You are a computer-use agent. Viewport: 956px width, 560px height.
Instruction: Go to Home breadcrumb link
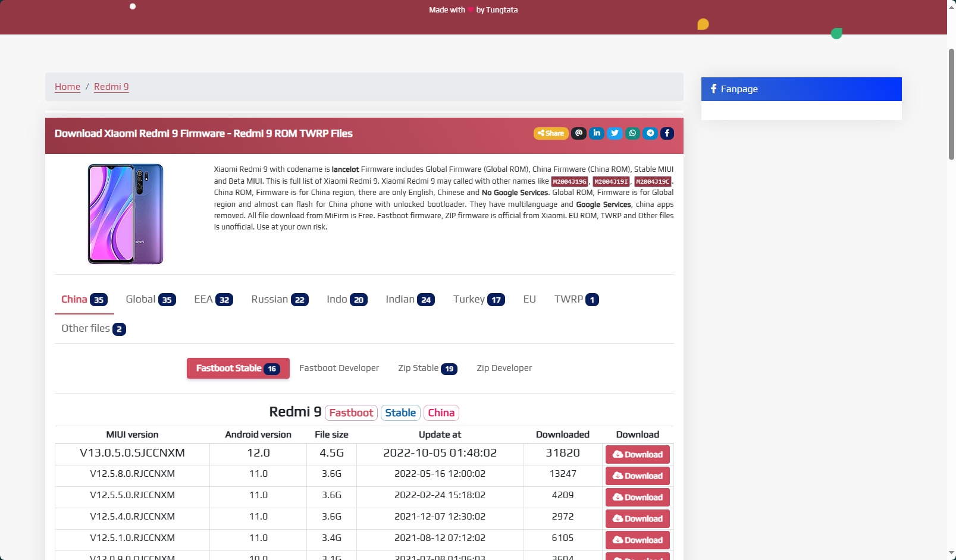coord(67,87)
